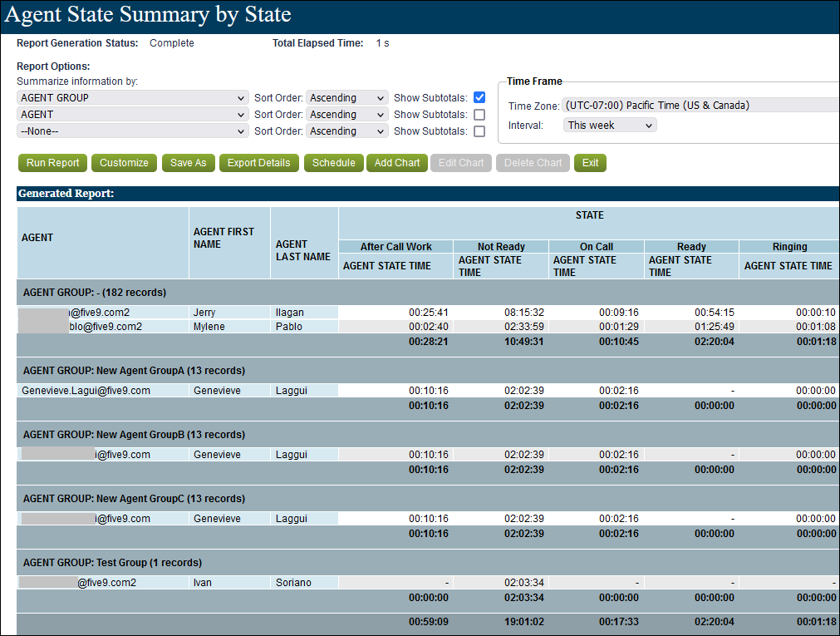Screen dimensions: 840x636
Task: Click the Add Chart button
Action: 397,163
